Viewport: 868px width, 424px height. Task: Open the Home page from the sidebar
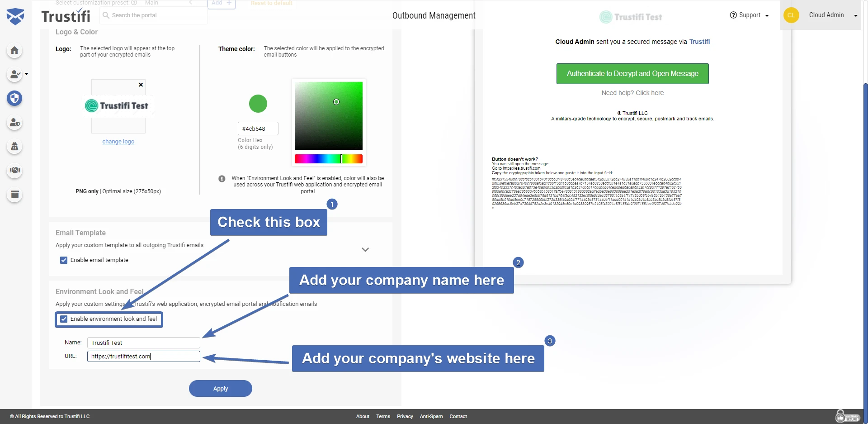click(14, 51)
